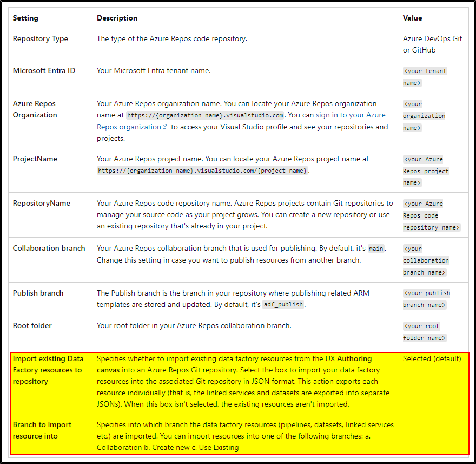This screenshot has height=464, width=476.
Task: Click the '<your collaboration branch name>' value
Action: [x=426, y=260]
